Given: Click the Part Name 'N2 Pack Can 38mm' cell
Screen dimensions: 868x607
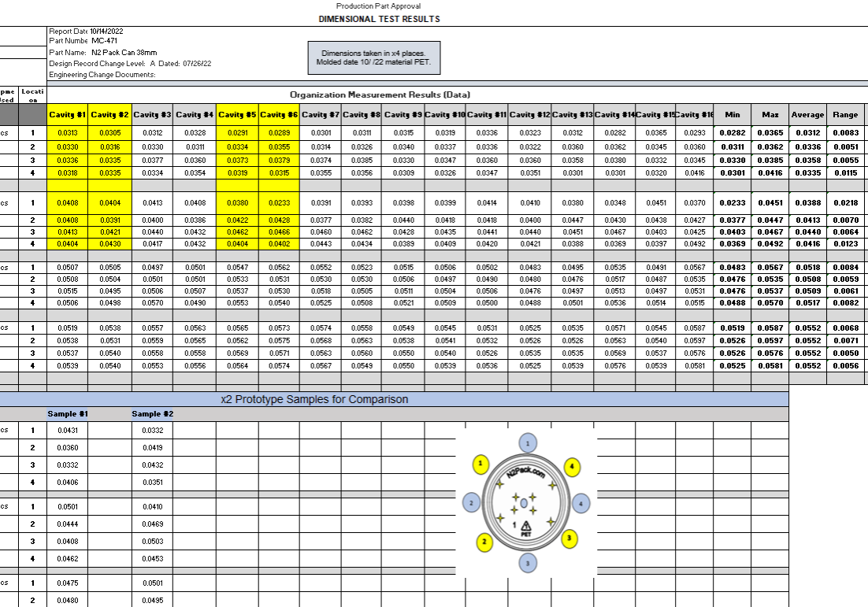Looking at the screenshot, I should coord(124,53).
